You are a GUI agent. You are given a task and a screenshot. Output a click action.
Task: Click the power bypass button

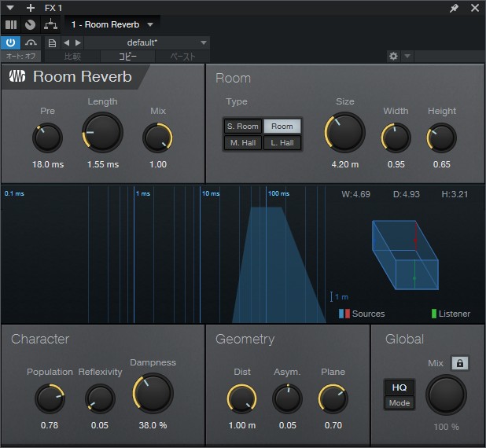coord(11,42)
